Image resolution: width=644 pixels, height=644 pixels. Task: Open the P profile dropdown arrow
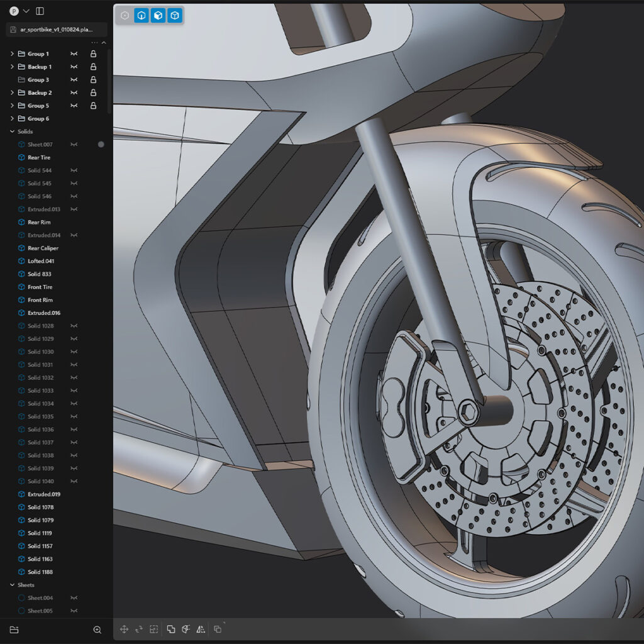coord(26,11)
